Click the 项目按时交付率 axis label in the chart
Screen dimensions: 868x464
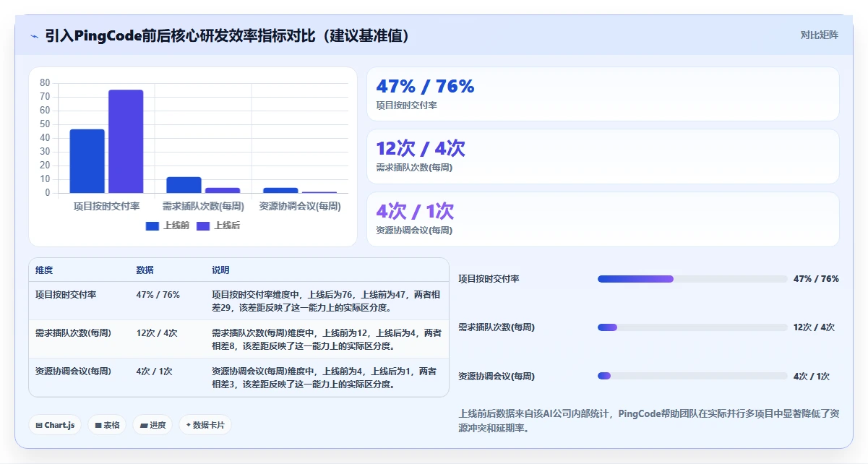pyautogui.click(x=106, y=206)
